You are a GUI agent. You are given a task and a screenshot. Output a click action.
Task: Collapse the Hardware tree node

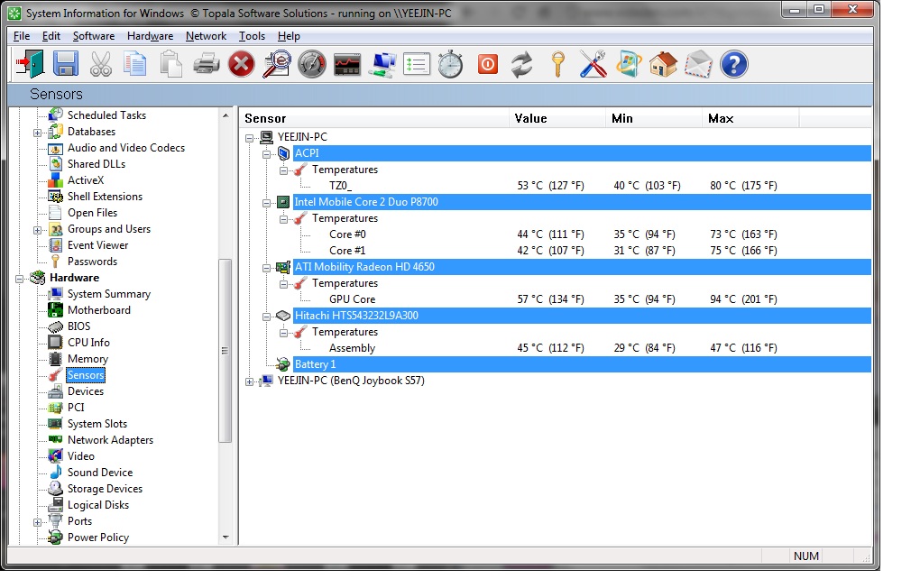point(19,279)
